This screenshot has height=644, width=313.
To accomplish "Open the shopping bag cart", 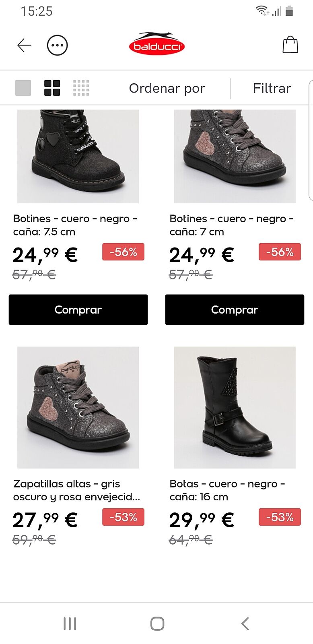I will pos(290,45).
